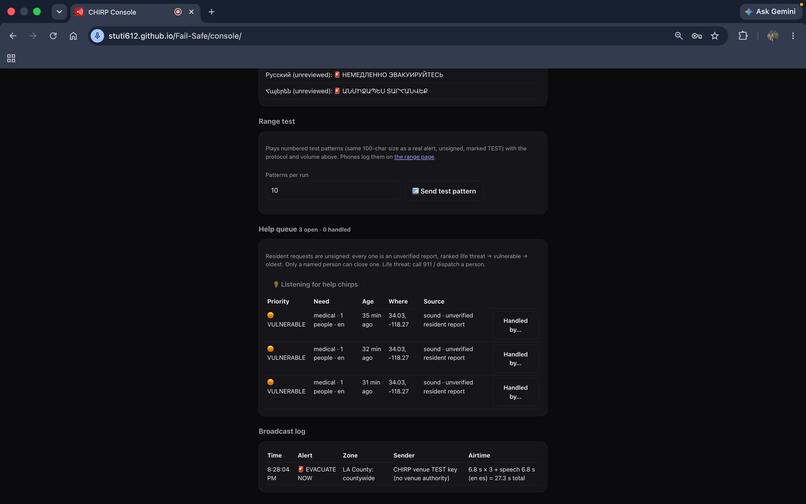Select the Need column header
Screen dimensions: 806x504
321,301
